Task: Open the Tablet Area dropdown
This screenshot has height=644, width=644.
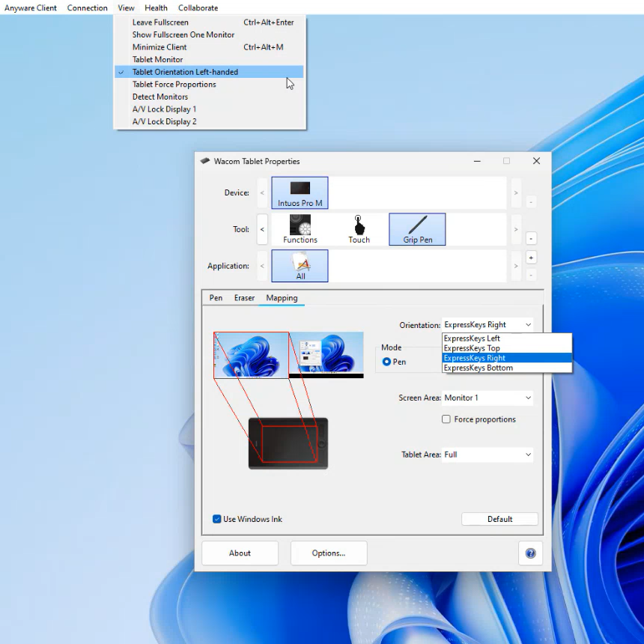Action: pos(487,455)
